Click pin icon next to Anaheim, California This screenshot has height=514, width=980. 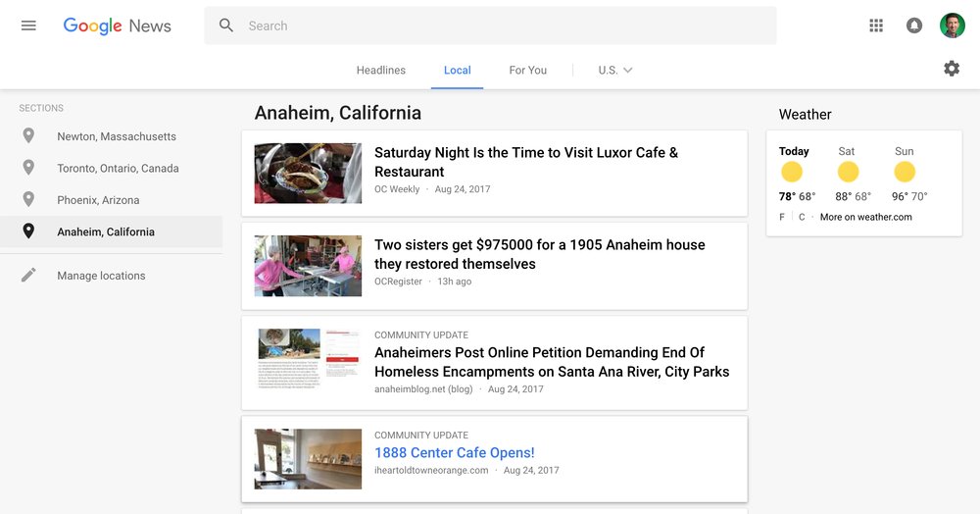(28, 231)
